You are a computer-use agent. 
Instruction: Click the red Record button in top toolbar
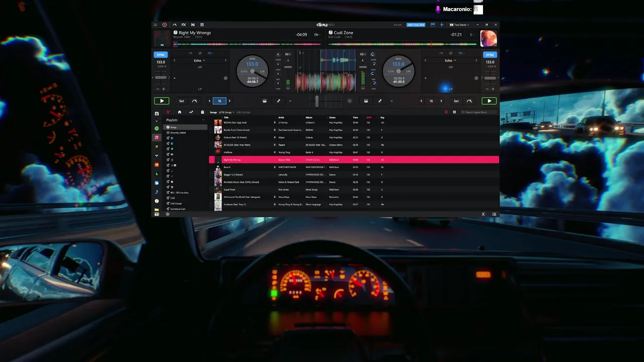(165, 25)
